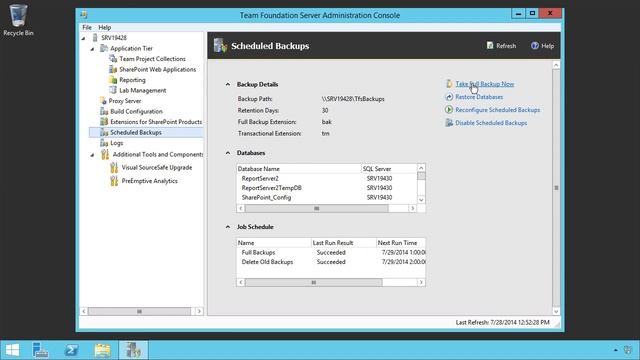Open the Windows Start button
Image resolution: width=640 pixels, height=360 pixels.
[x=12, y=350]
